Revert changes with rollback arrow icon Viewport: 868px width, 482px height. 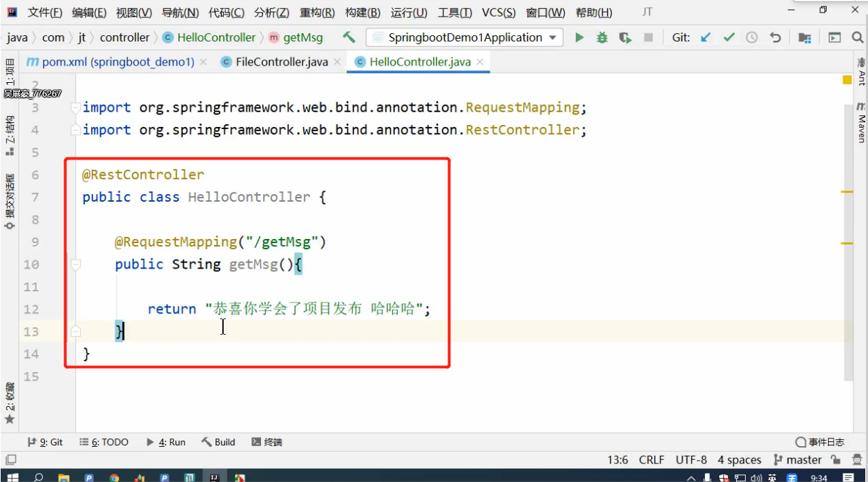click(x=775, y=37)
